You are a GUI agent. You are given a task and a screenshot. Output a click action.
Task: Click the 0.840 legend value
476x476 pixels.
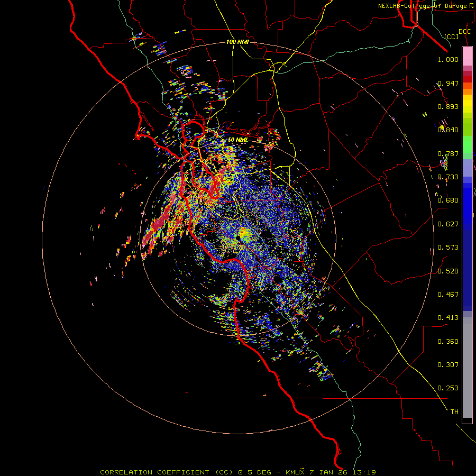coord(448,130)
